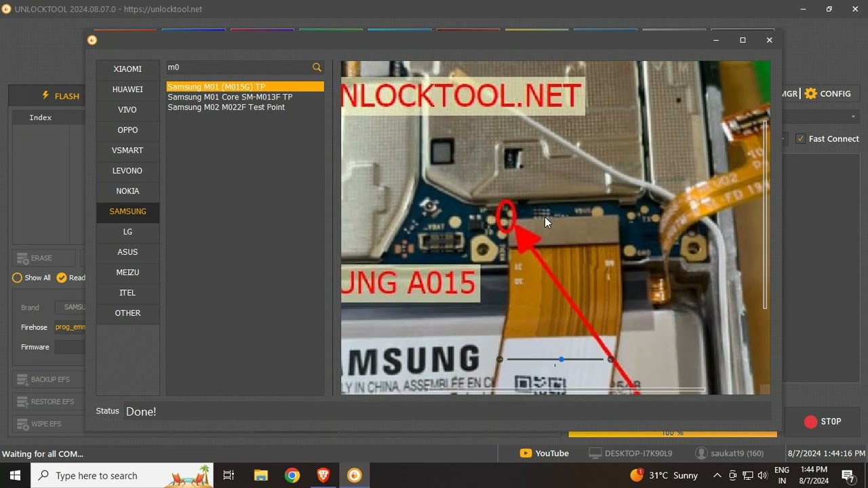Open File Explorer from the taskbar
This screenshot has width=868, height=488.
pos(260,476)
